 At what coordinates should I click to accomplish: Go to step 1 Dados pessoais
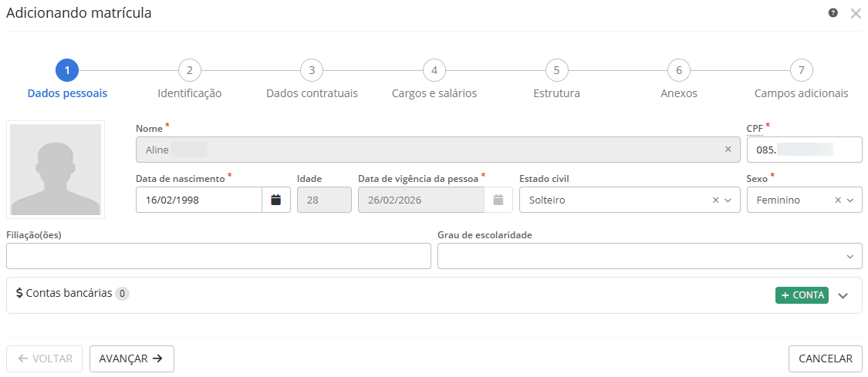coord(67,71)
